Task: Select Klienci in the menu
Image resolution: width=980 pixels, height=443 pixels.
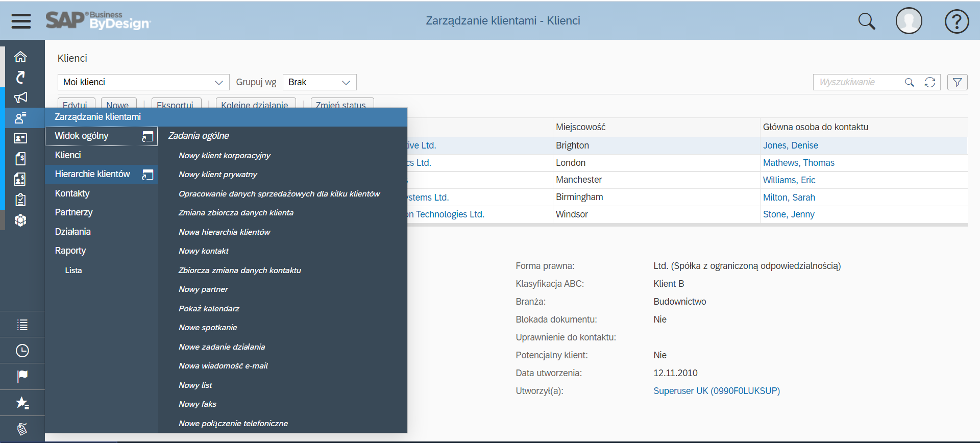Action: tap(68, 155)
